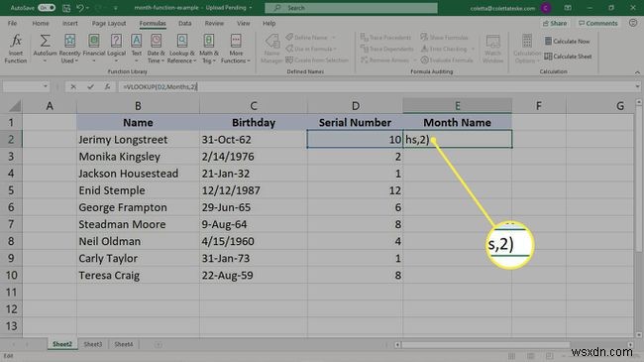Screen dimensions: 644x362
Task: Open Define Name dropdown arrow
Action: [x=334, y=38]
